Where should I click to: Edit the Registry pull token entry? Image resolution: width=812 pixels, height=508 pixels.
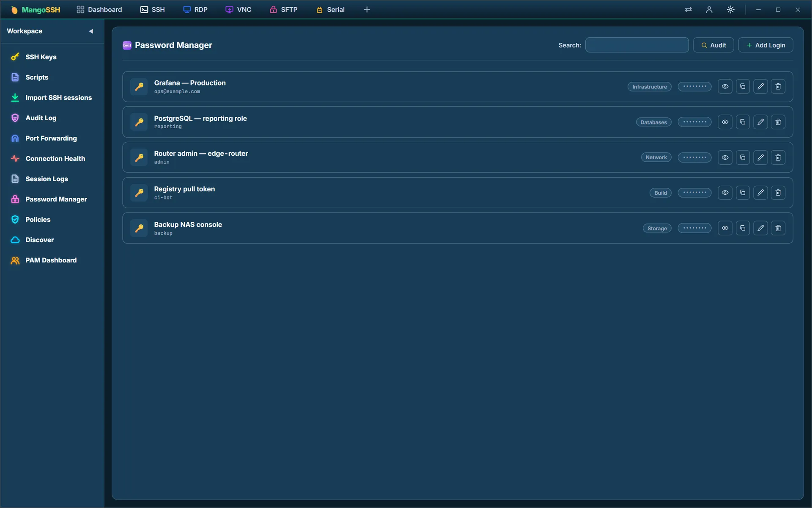760,193
